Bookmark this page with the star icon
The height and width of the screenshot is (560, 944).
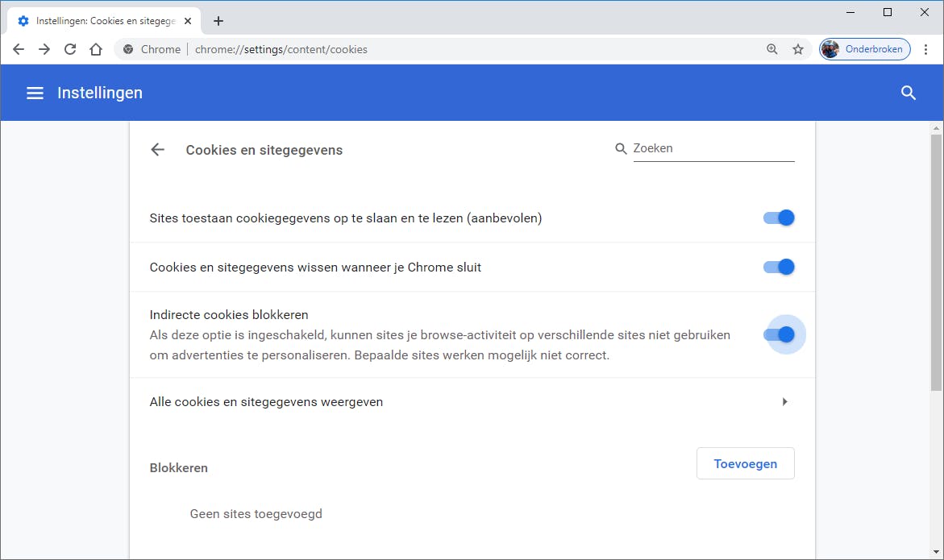[798, 49]
